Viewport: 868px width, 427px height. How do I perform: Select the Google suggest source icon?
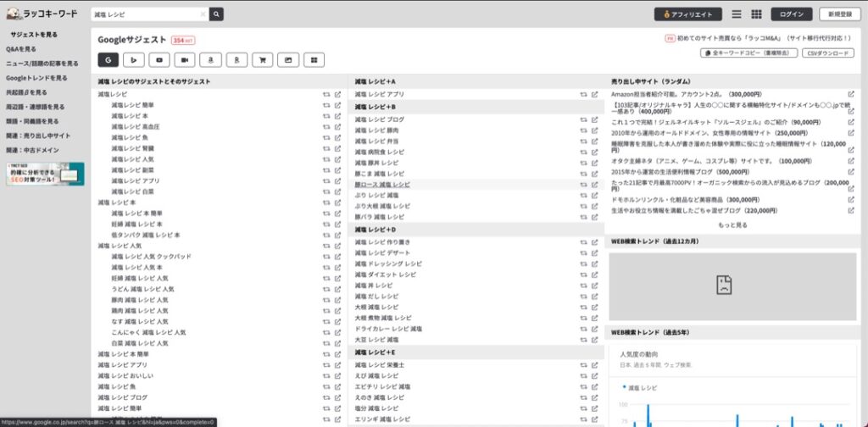coord(108,60)
